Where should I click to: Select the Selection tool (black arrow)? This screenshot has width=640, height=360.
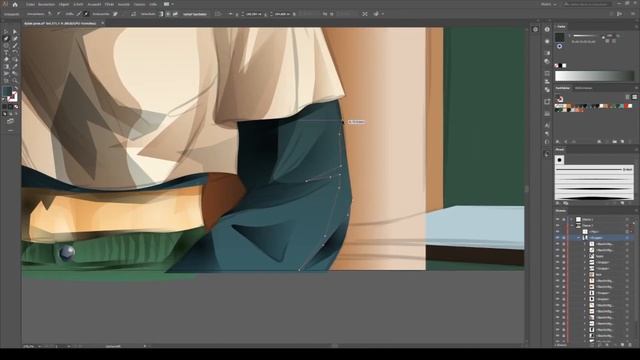click(x=6, y=31)
